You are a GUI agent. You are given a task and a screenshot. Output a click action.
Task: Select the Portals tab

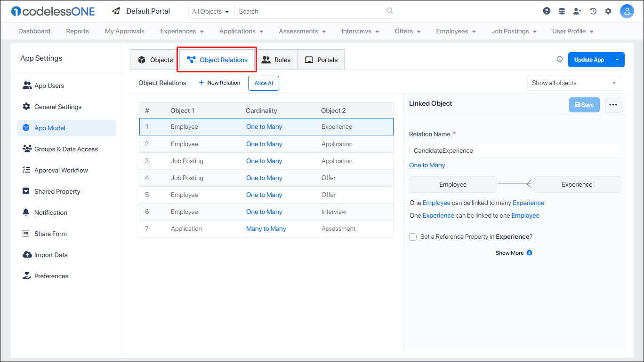pyautogui.click(x=321, y=60)
